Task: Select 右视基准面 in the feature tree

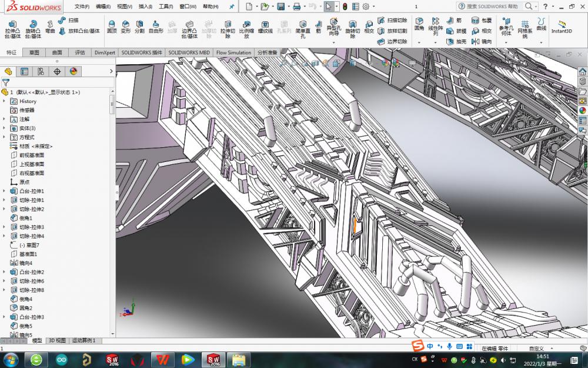Action: [32, 173]
